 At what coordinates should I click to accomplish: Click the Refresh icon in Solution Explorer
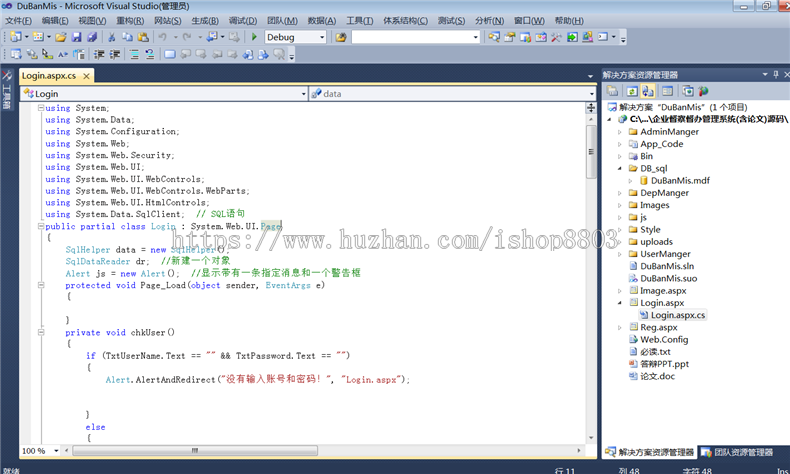click(x=632, y=91)
